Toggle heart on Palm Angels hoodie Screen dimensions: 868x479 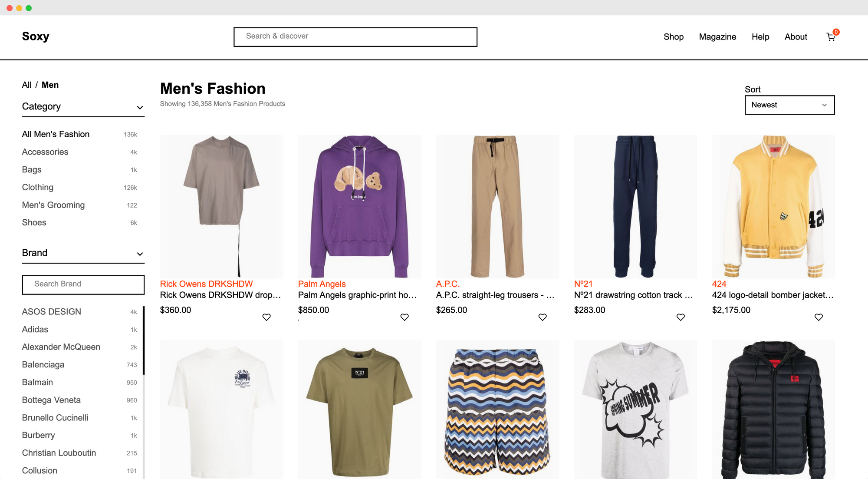point(404,317)
